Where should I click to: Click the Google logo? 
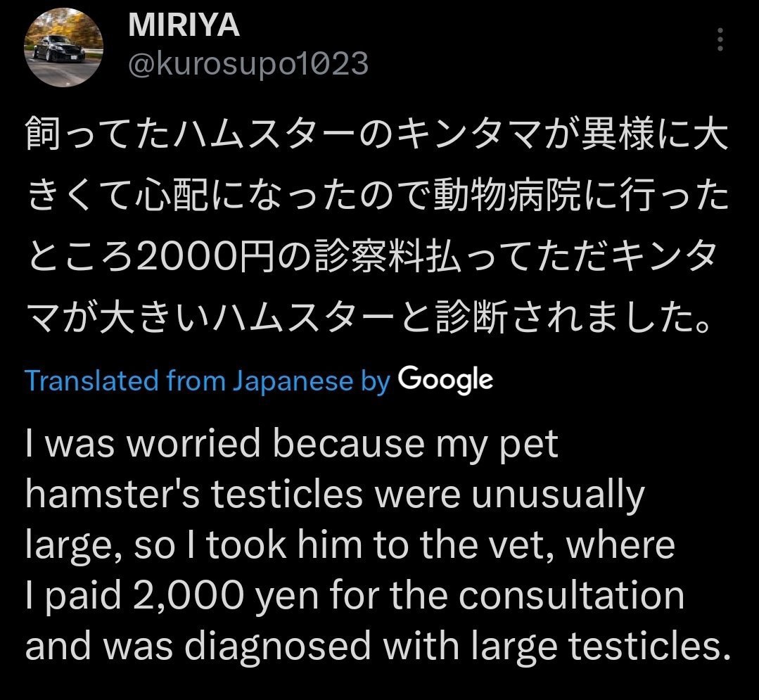click(445, 380)
